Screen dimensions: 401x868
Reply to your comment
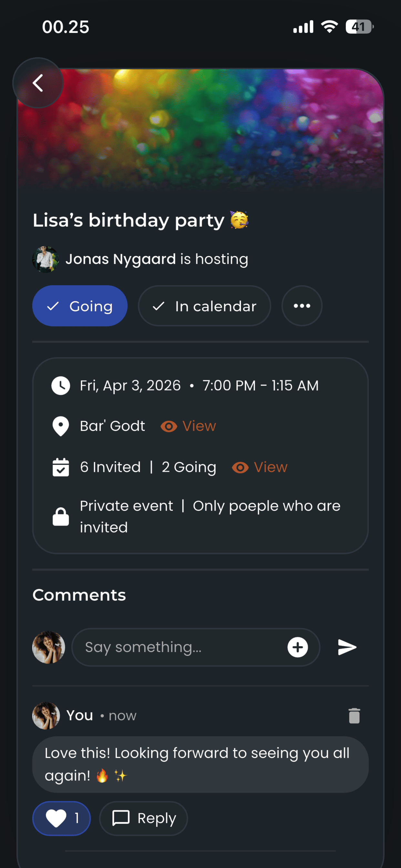(144, 818)
